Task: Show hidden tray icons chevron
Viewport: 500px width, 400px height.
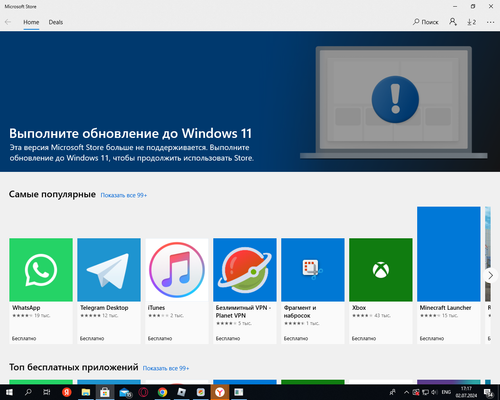Action: (406, 392)
